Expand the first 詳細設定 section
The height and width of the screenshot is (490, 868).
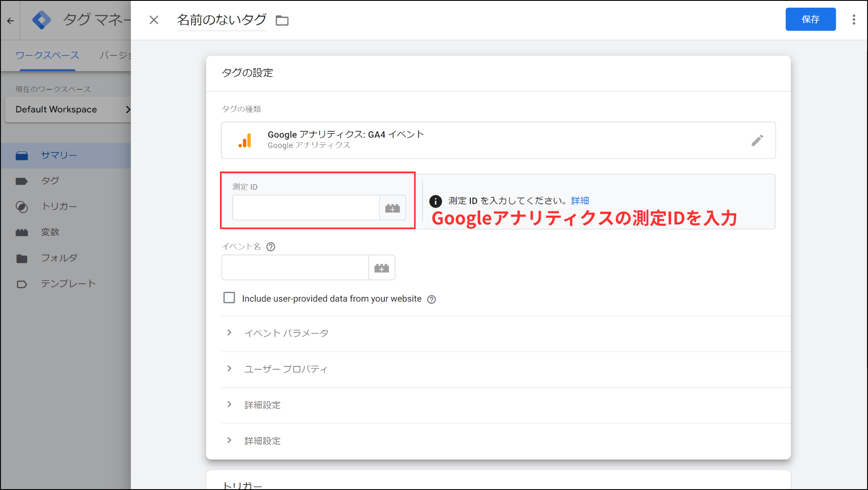[x=506, y=405]
